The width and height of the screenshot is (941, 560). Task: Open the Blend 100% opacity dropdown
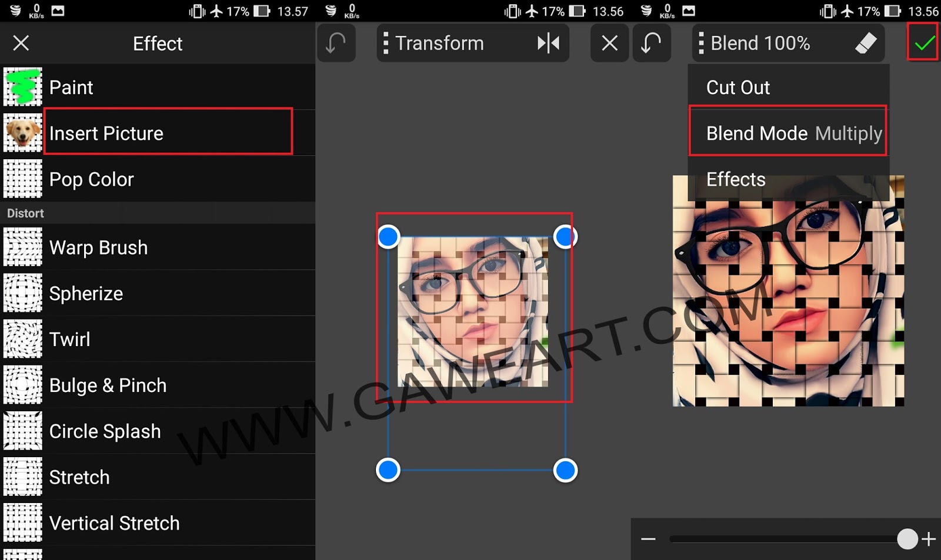pos(759,43)
